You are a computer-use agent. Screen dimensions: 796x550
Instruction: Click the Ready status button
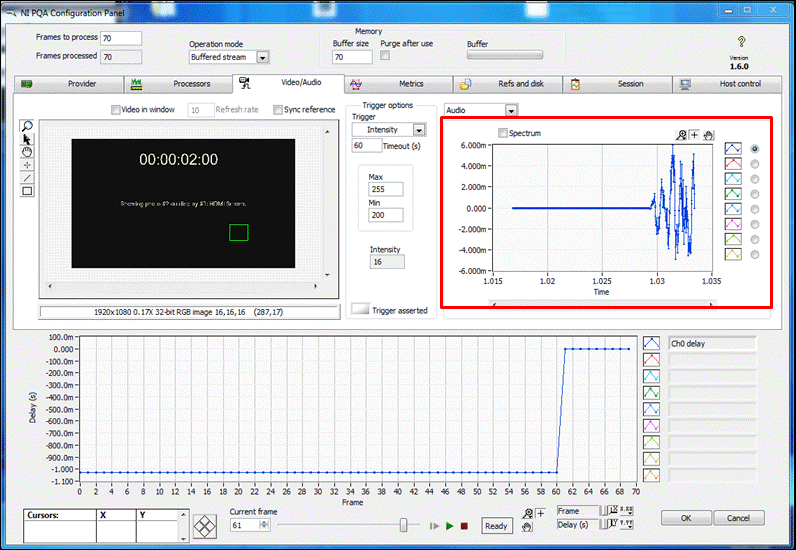coord(496,526)
